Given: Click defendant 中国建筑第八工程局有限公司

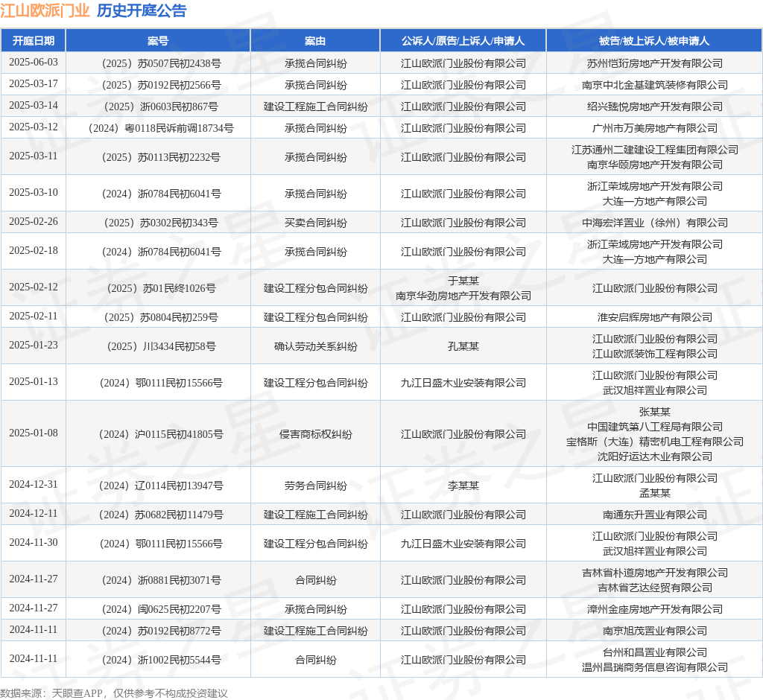Looking at the screenshot, I should (x=654, y=427).
